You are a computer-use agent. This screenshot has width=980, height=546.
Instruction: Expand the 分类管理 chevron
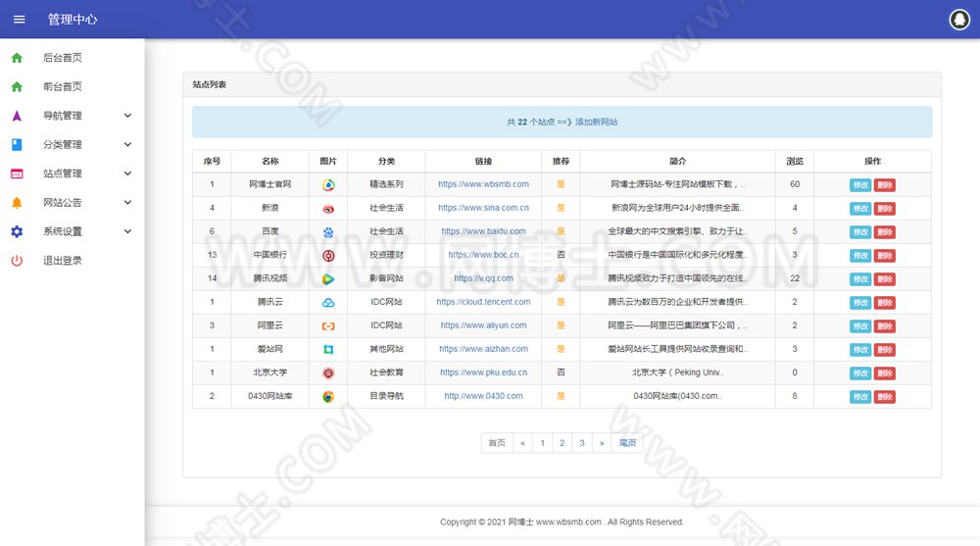click(127, 144)
